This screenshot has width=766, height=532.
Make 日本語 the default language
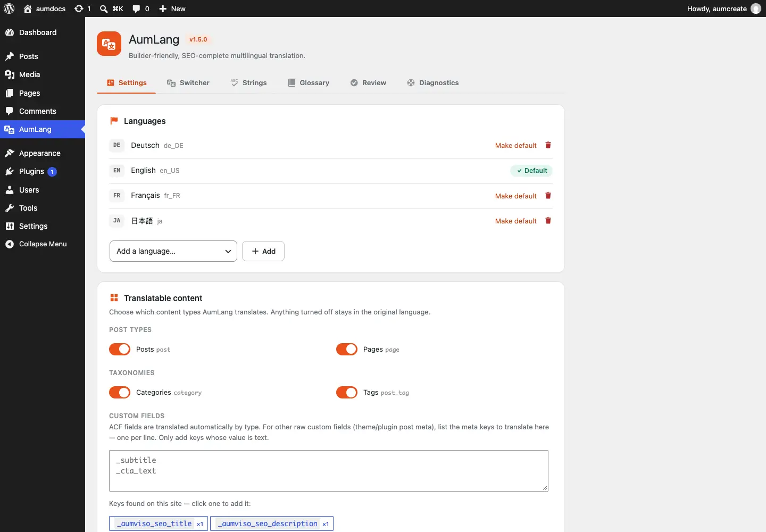pos(516,221)
